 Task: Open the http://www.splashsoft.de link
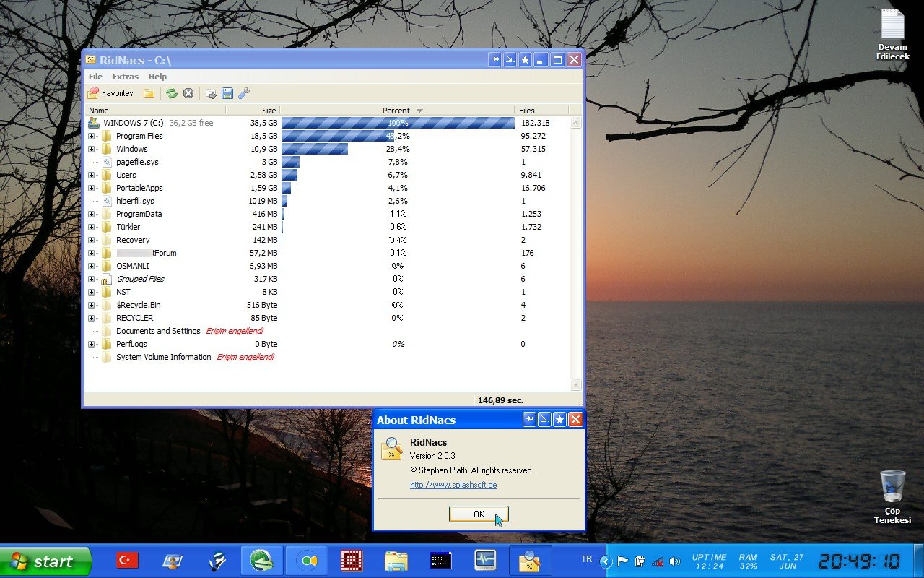point(453,485)
